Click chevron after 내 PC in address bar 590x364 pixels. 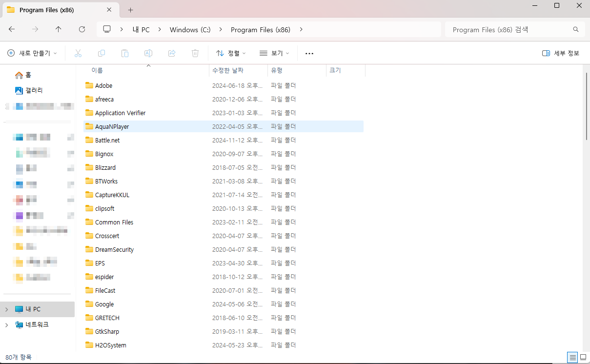160,29
